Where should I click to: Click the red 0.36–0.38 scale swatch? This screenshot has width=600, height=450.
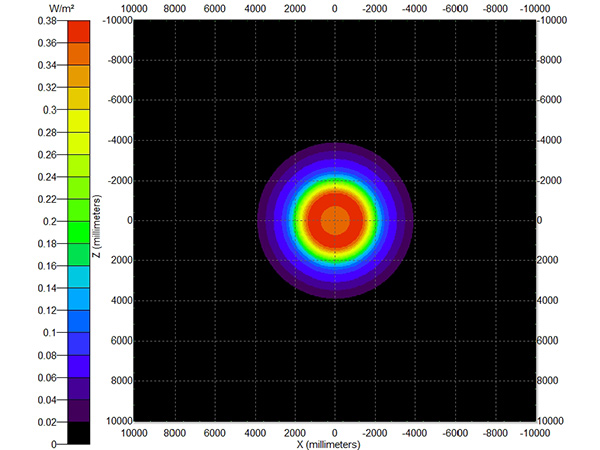coord(79,31)
